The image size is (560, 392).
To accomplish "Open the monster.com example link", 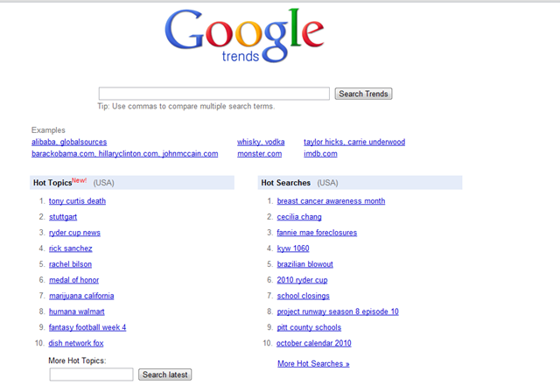I will [259, 154].
